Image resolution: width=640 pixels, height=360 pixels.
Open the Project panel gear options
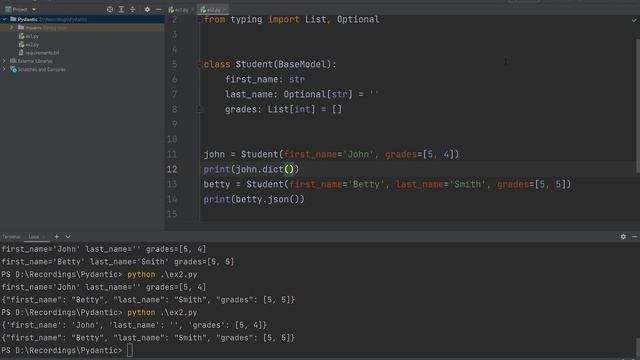click(147, 9)
